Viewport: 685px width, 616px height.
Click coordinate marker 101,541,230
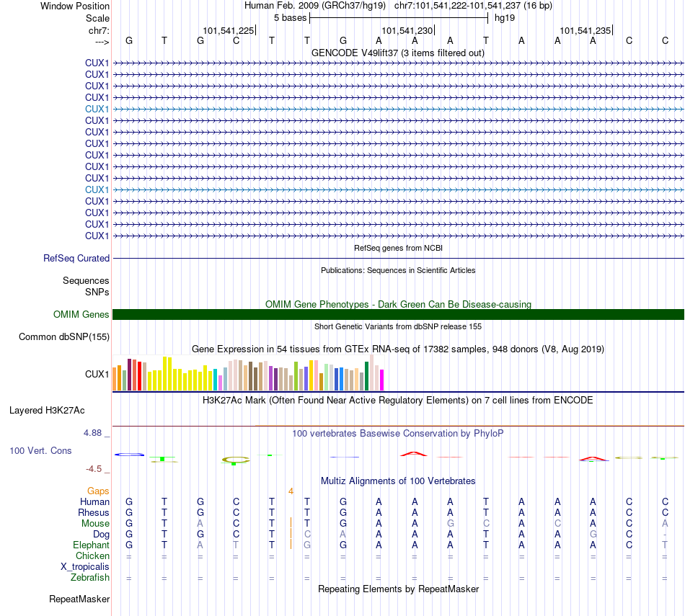point(407,30)
